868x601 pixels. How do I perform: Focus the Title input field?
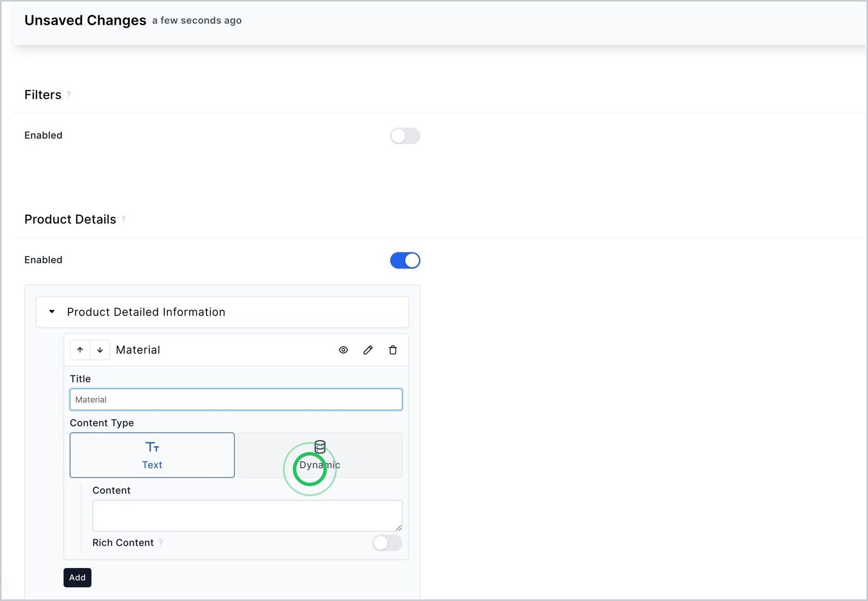[236, 400]
